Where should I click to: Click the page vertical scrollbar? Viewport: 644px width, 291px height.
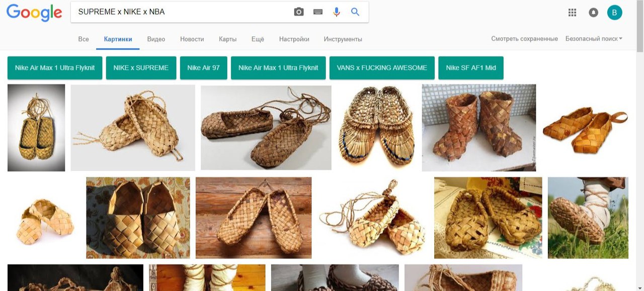coord(639,151)
